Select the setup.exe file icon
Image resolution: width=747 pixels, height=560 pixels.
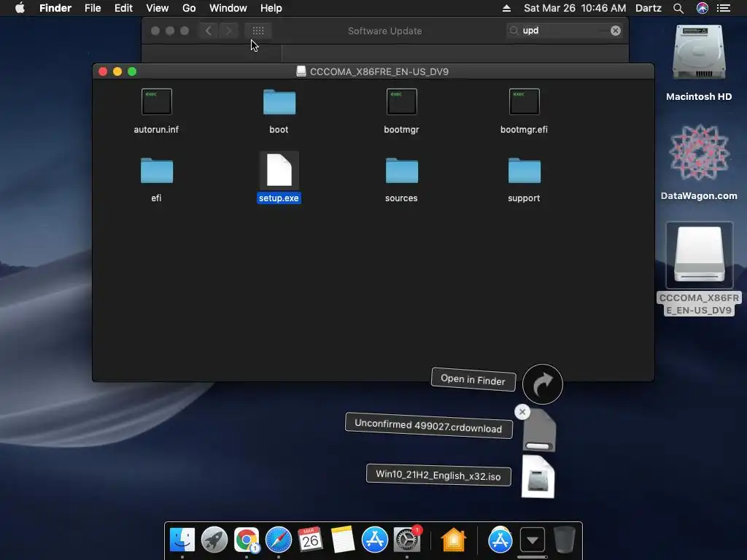(x=279, y=170)
